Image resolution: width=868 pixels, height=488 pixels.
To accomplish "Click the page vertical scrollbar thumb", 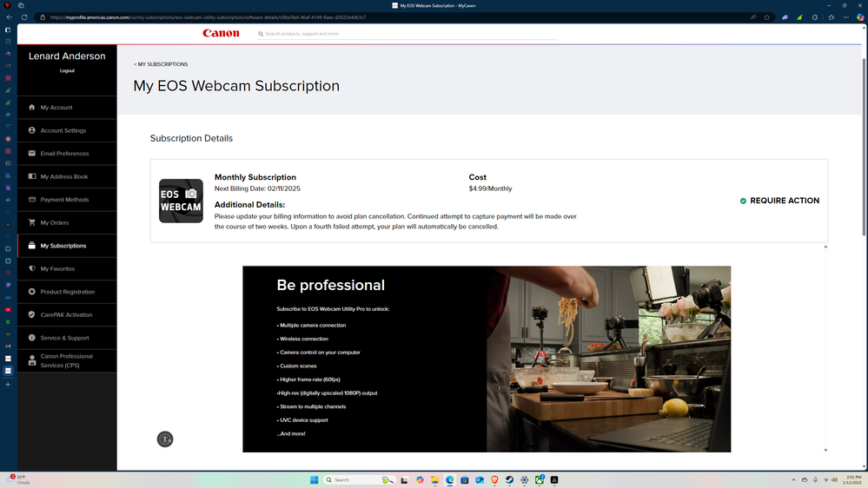I will pos(864,147).
